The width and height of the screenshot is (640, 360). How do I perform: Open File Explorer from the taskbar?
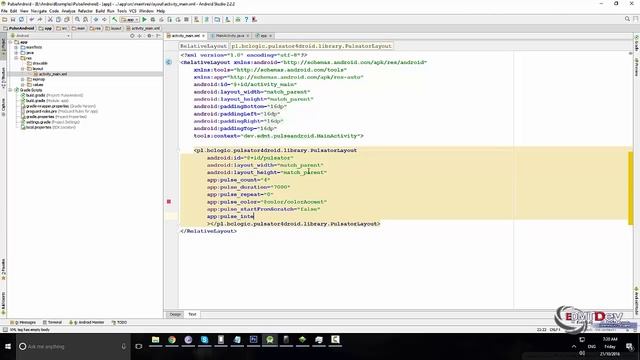[x=156, y=340]
